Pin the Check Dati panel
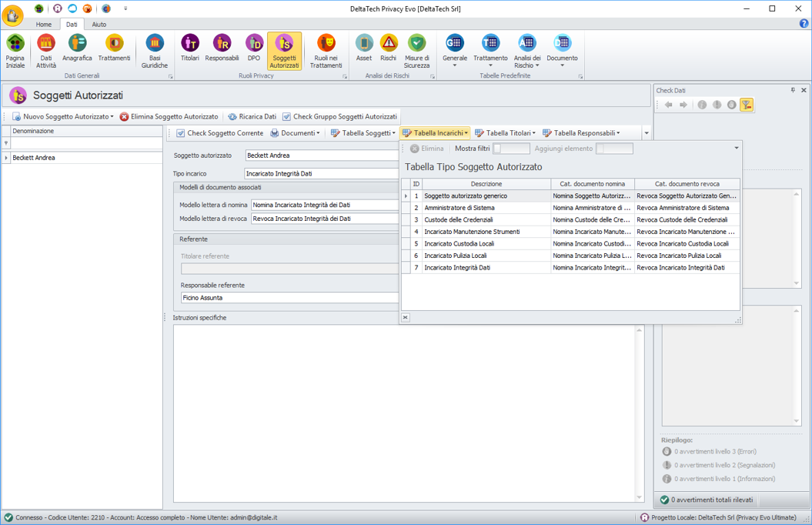This screenshot has height=525, width=812. click(793, 90)
